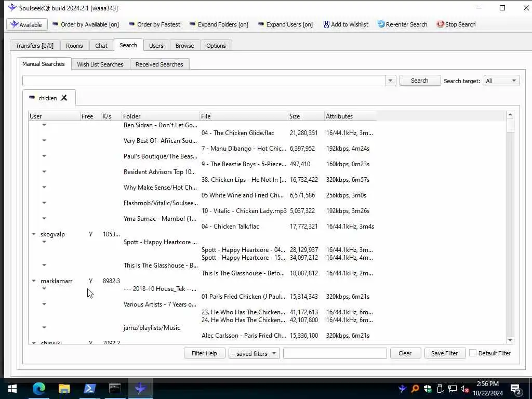Collapse the Very Best Of- African folder

point(44,140)
